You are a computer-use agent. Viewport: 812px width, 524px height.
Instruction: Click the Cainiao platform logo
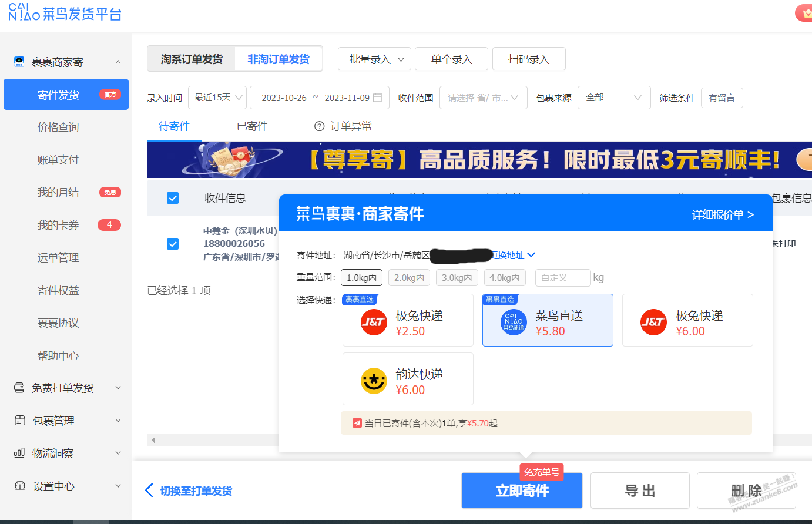click(x=65, y=12)
